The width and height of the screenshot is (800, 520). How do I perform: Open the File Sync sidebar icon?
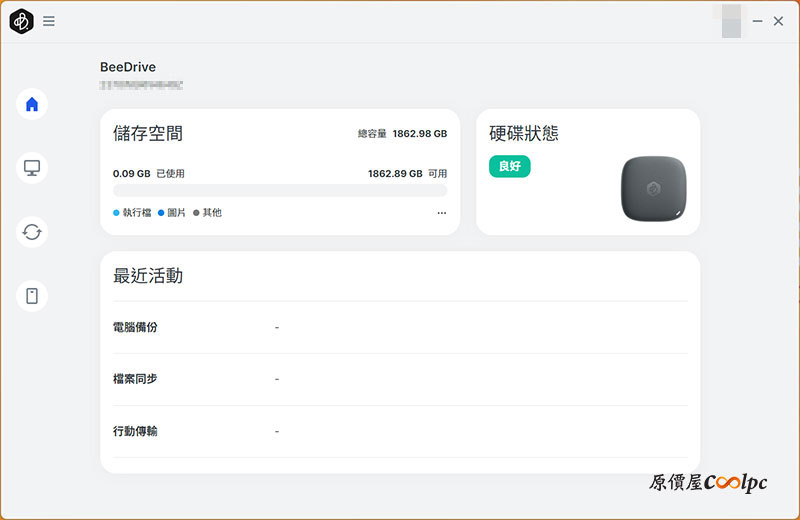coord(32,232)
